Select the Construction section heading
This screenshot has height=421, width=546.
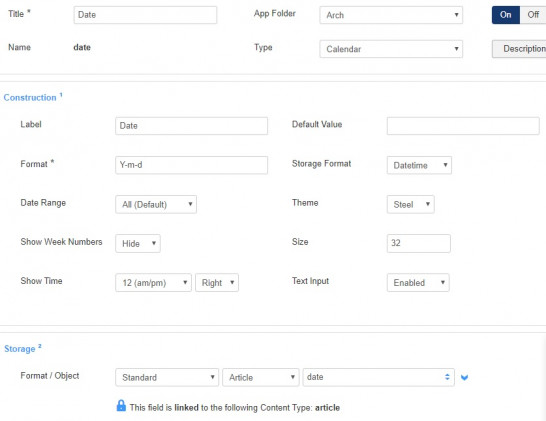click(30, 98)
